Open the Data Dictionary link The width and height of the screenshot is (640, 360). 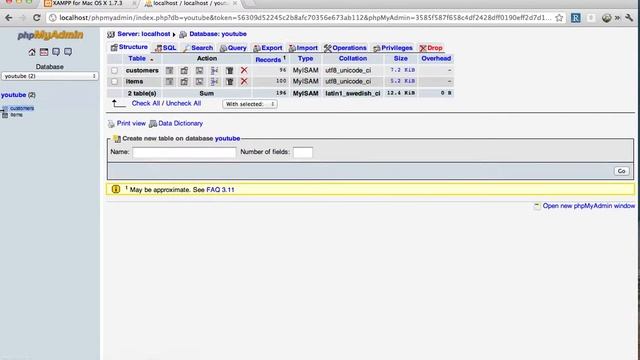[x=180, y=123]
